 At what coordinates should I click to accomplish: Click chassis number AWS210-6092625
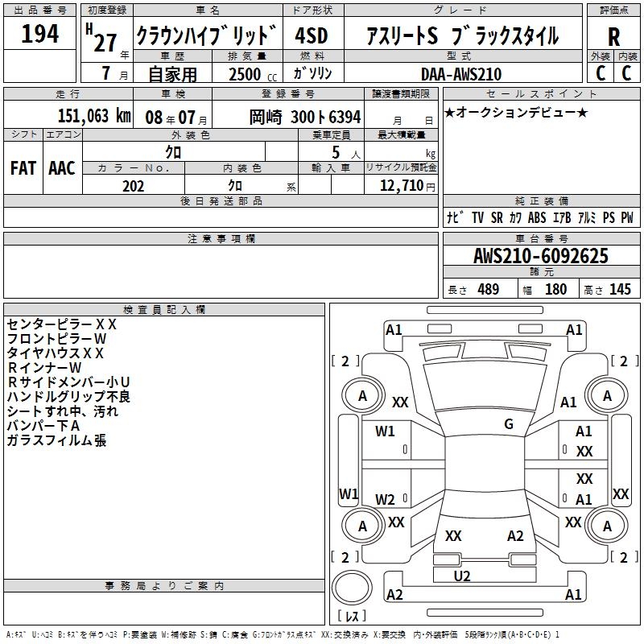tap(540, 257)
